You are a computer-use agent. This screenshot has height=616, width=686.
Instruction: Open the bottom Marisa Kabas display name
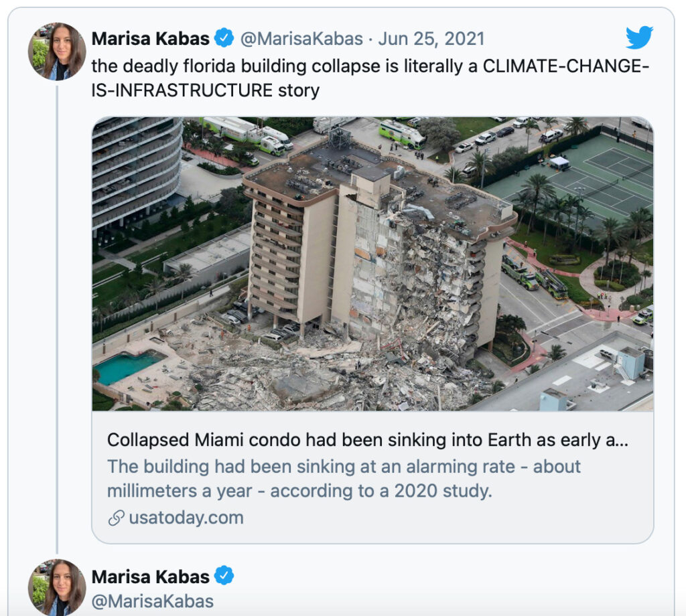point(150,576)
